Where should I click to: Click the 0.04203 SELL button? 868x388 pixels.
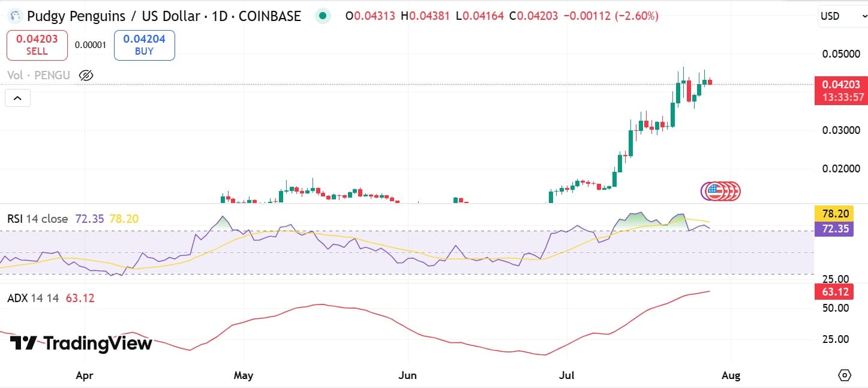coord(37,44)
